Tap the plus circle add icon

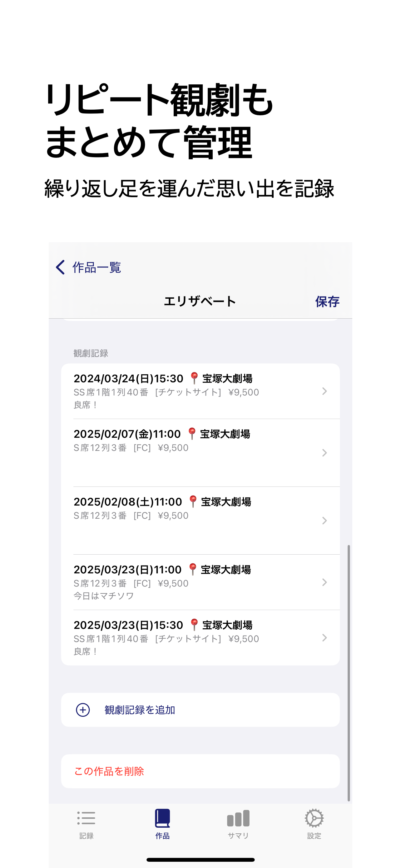(83, 710)
